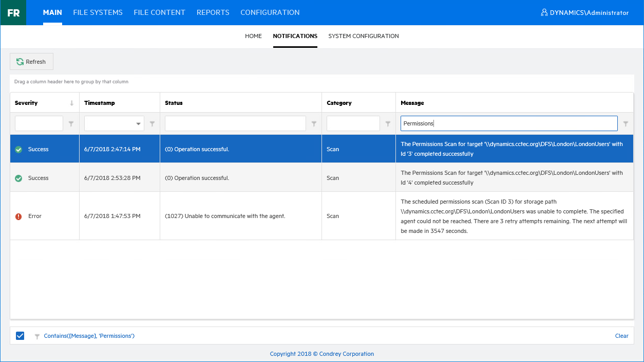Click the user icon beside DYNAMICS\Administrator
The height and width of the screenshot is (362, 644).
[x=544, y=13]
